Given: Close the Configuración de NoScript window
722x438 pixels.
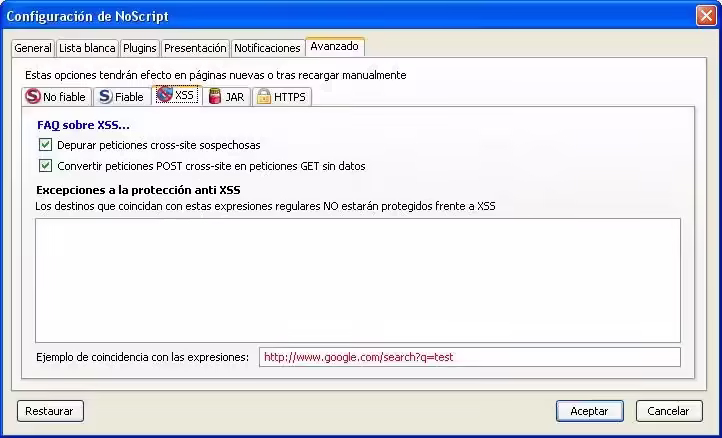Looking at the screenshot, I should tap(706, 16).
